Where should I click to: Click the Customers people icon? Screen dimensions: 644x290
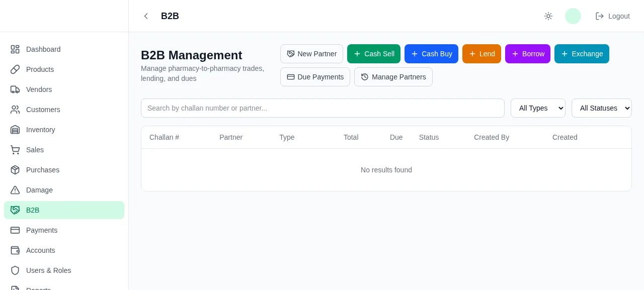click(x=15, y=110)
